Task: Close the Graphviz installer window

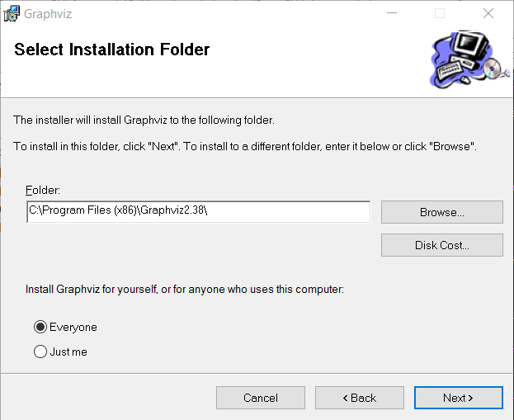Action: point(488,14)
